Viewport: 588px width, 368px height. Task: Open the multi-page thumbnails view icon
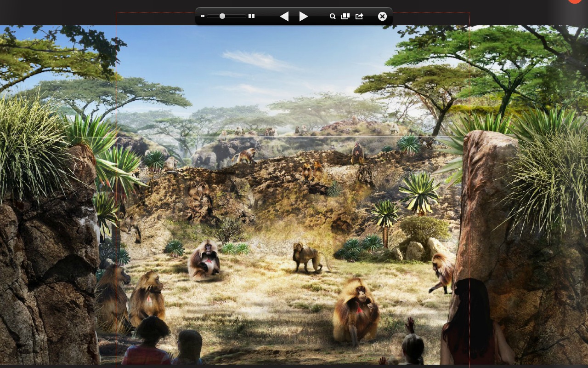[x=345, y=16]
